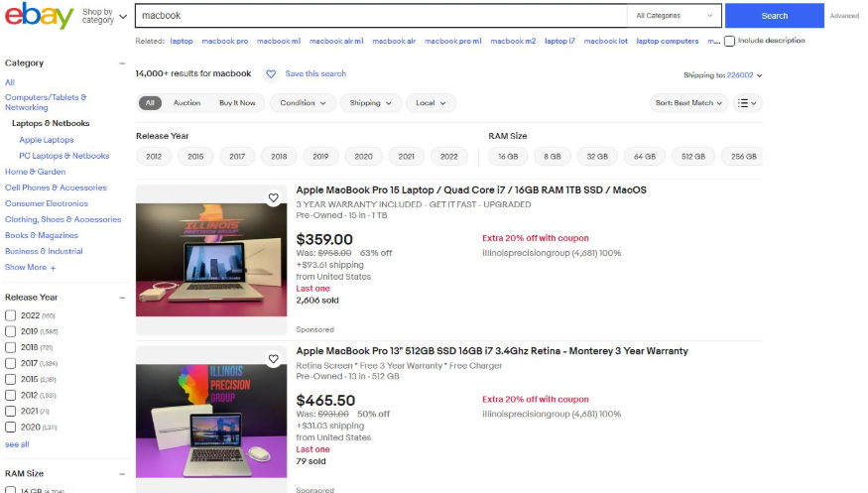Open Apple MacBook Pro 13" 512GB listing title
This screenshot has width=868, height=493.
point(492,351)
